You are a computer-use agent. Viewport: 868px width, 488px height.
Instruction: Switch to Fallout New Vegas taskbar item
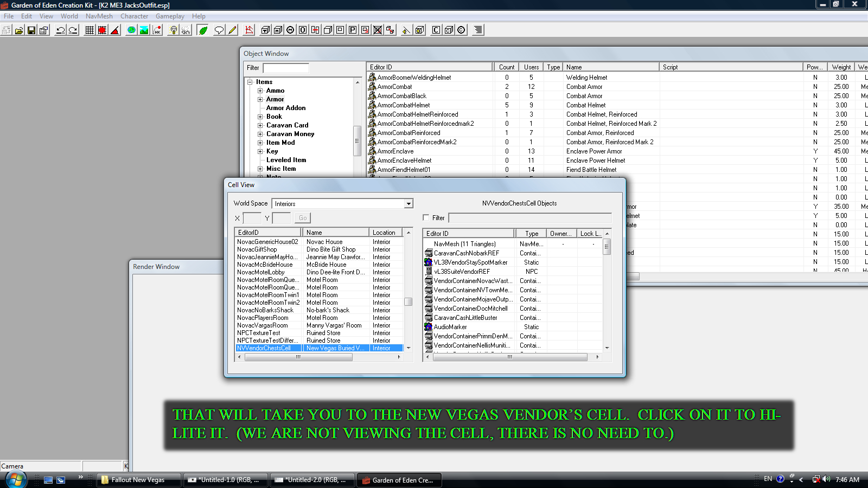click(138, 480)
